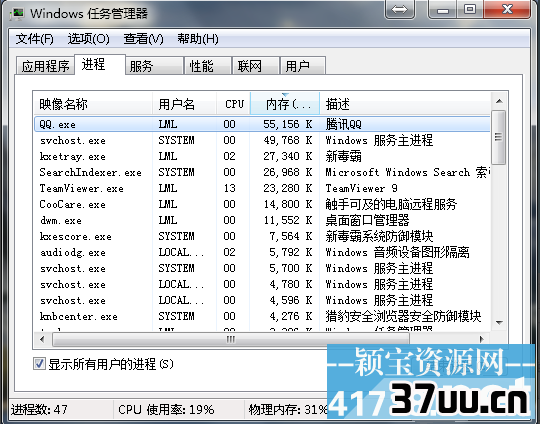The width and height of the screenshot is (540, 424).
Task: Open the 查看(V) menu
Action: tap(144, 39)
